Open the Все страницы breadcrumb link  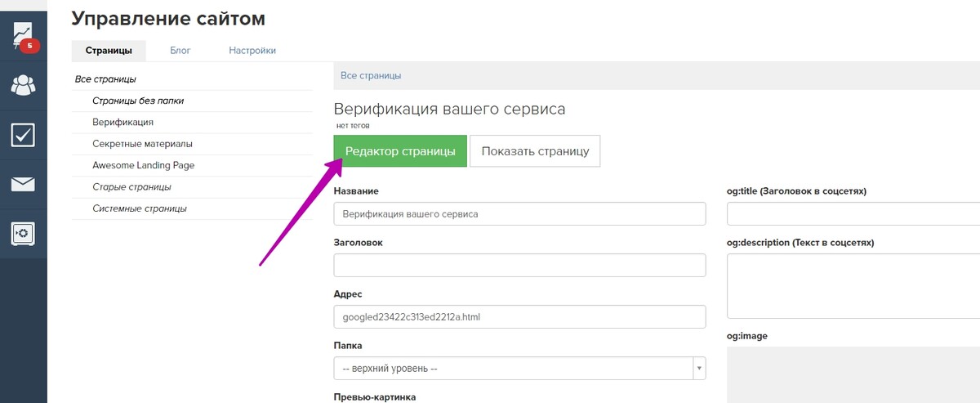point(371,75)
